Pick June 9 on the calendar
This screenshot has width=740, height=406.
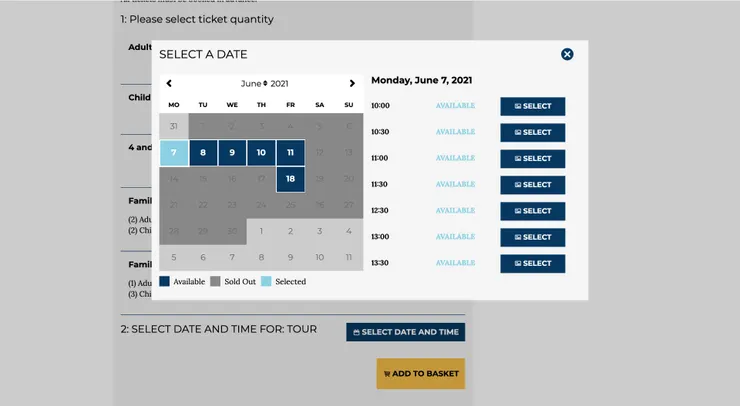232,153
